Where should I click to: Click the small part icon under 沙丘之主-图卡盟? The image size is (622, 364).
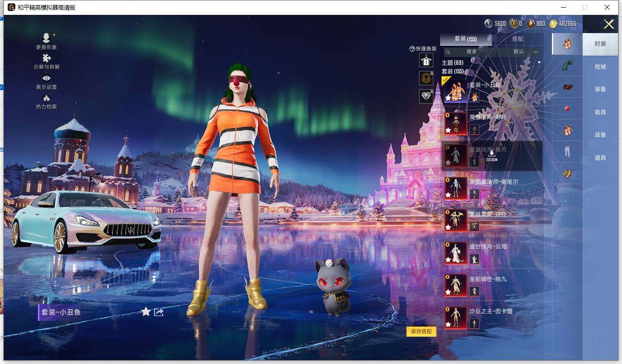[x=474, y=324]
